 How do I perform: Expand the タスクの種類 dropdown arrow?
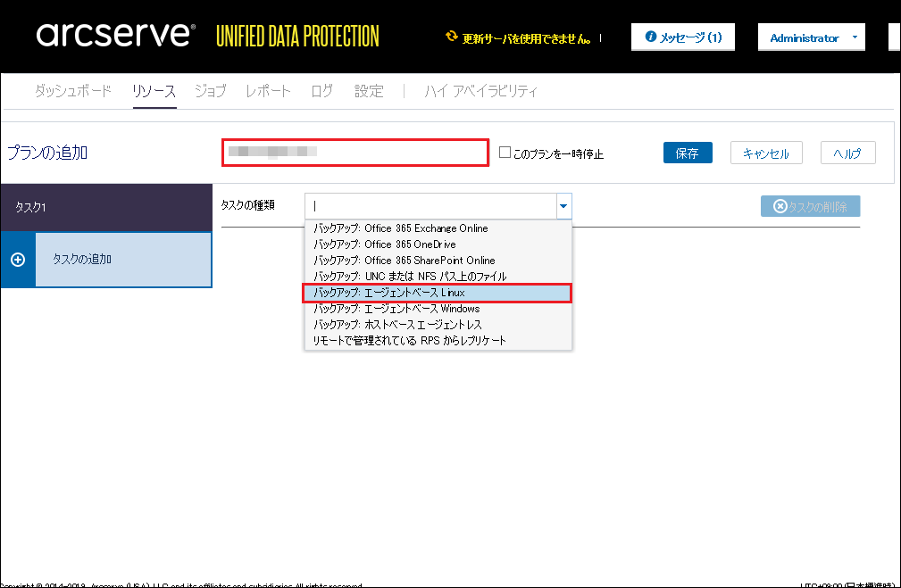pos(563,206)
